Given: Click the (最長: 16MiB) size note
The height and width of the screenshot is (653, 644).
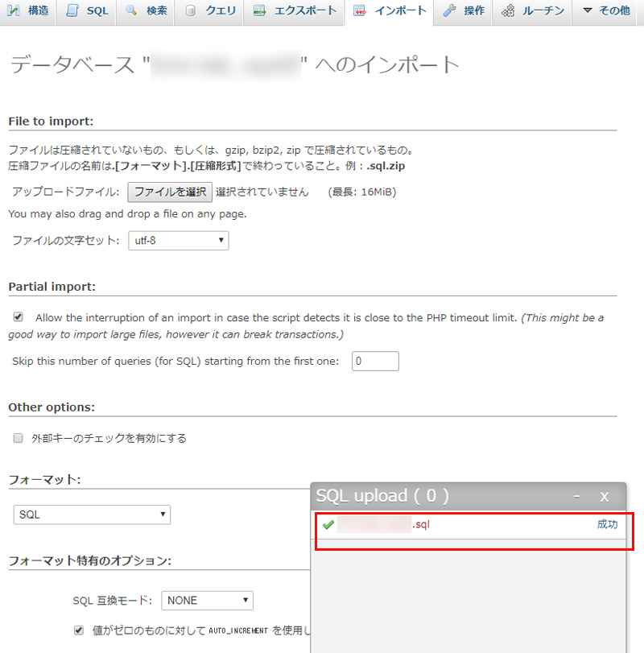Looking at the screenshot, I should 362,192.
